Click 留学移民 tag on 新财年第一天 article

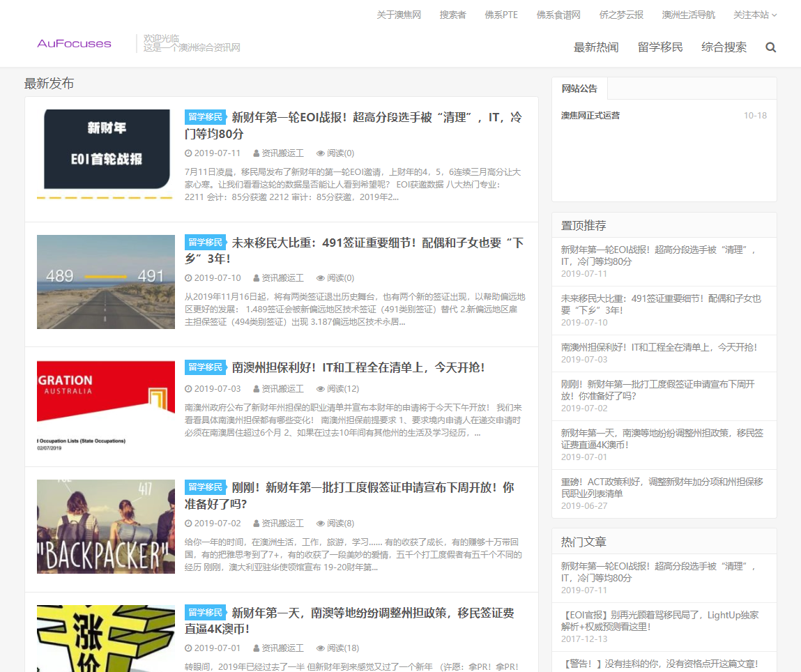point(206,612)
